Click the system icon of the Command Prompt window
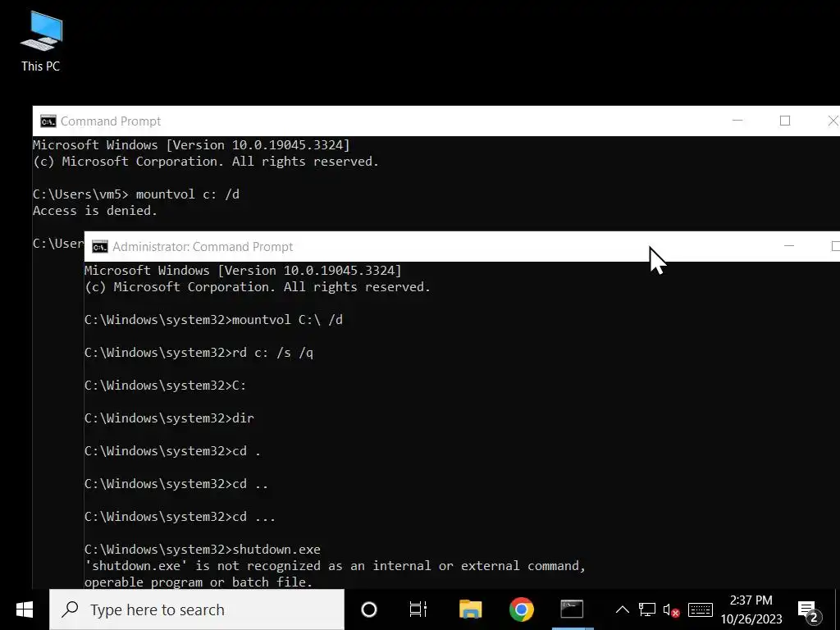This screenshot has height=630, width=840. tap(48, 121)
